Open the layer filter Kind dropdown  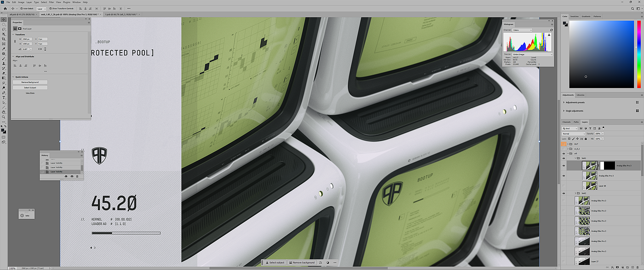[570, 129]
